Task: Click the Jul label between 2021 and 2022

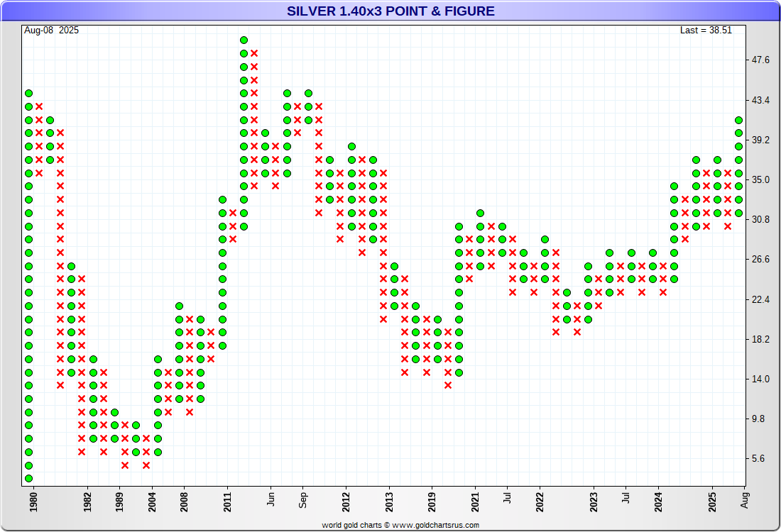Action: coord(507,498)
